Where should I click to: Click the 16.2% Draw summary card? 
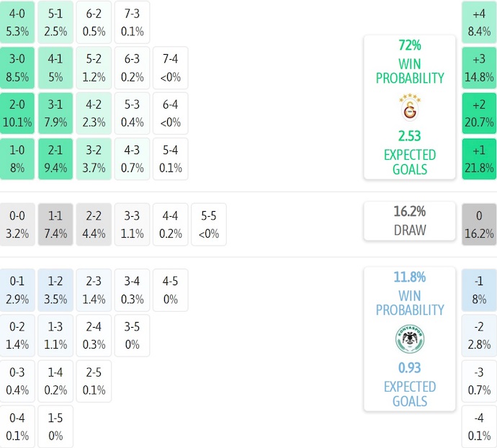click(409, 220)
